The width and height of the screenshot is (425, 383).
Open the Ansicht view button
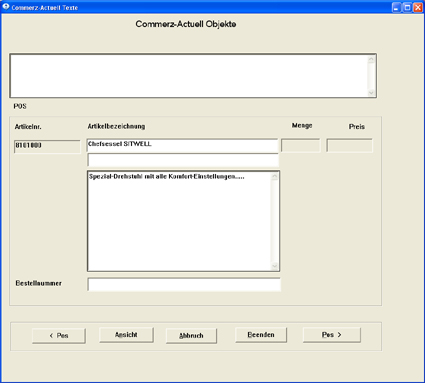coord(126,335)
